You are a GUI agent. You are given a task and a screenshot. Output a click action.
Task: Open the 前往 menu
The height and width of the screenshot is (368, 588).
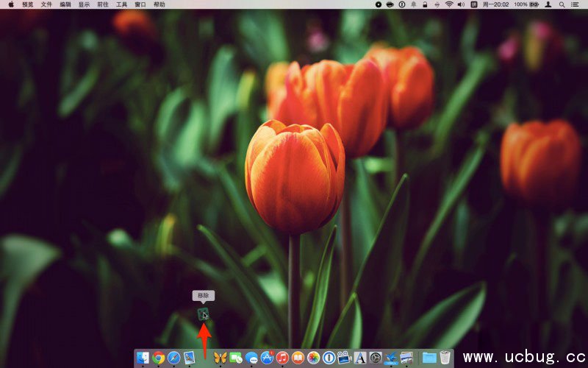click(103, 4)
